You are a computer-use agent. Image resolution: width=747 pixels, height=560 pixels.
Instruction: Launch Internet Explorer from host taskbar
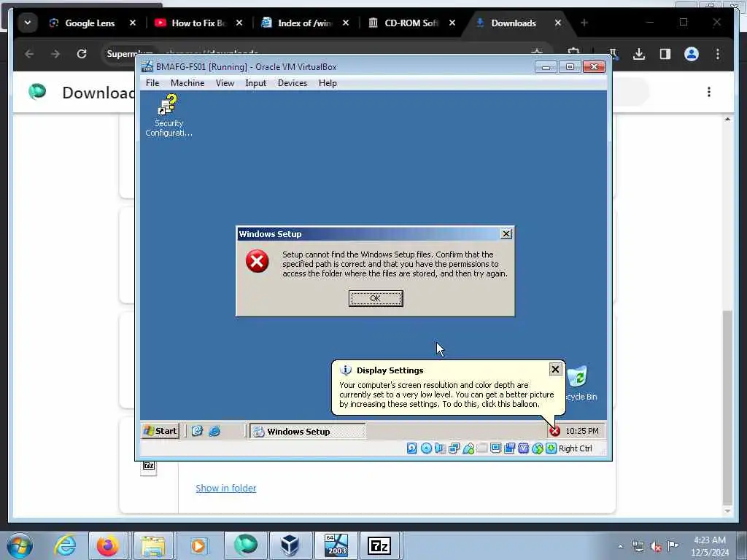65,545
